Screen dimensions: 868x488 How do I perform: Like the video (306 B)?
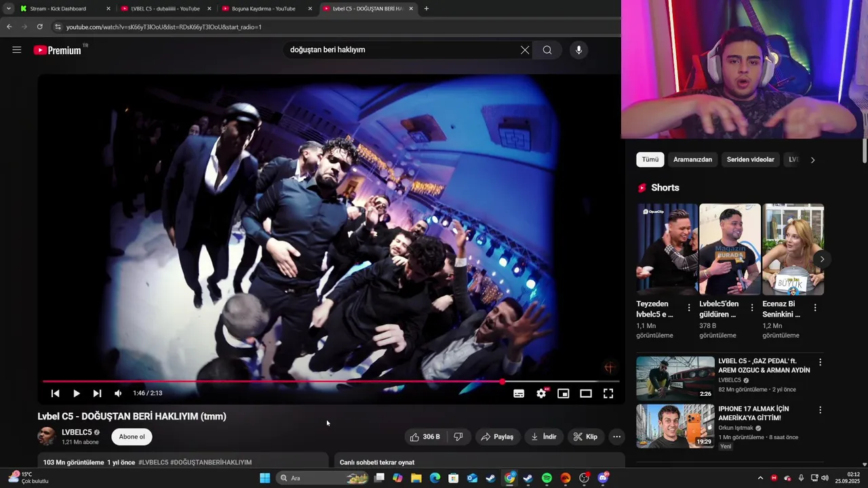coord(425,436)
